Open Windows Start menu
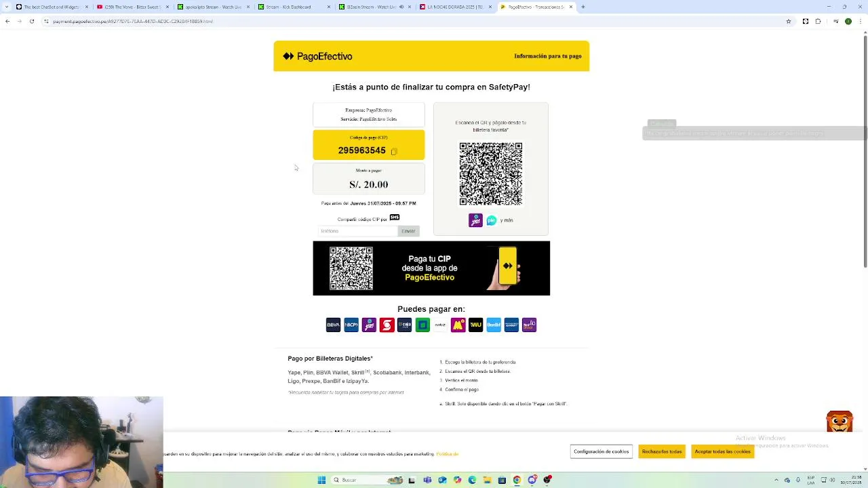The image size is (868, 488). coord(321,480)
